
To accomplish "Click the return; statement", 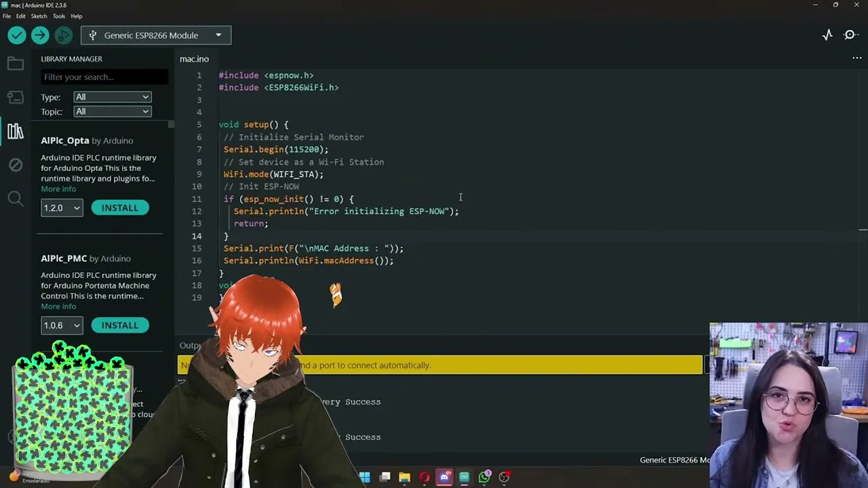I will [251, 224].
